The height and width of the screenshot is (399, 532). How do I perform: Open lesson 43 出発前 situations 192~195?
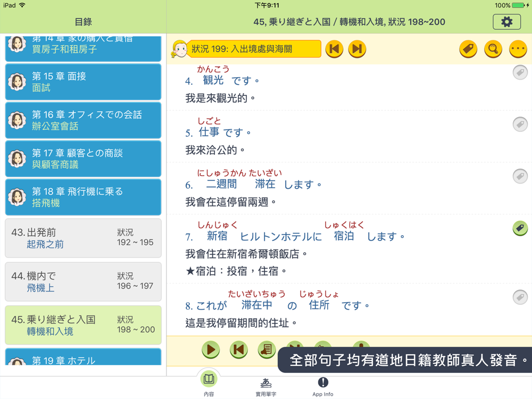click(x=83, y=238)
